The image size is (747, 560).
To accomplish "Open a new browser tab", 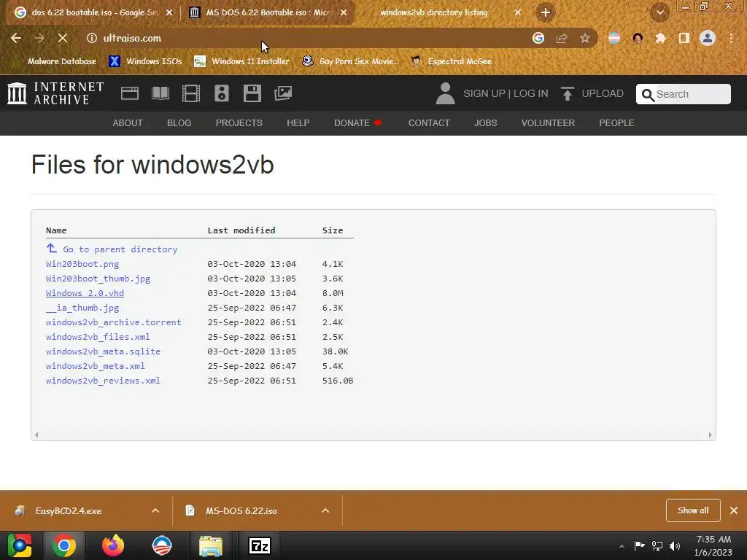I will pos(546,12).
